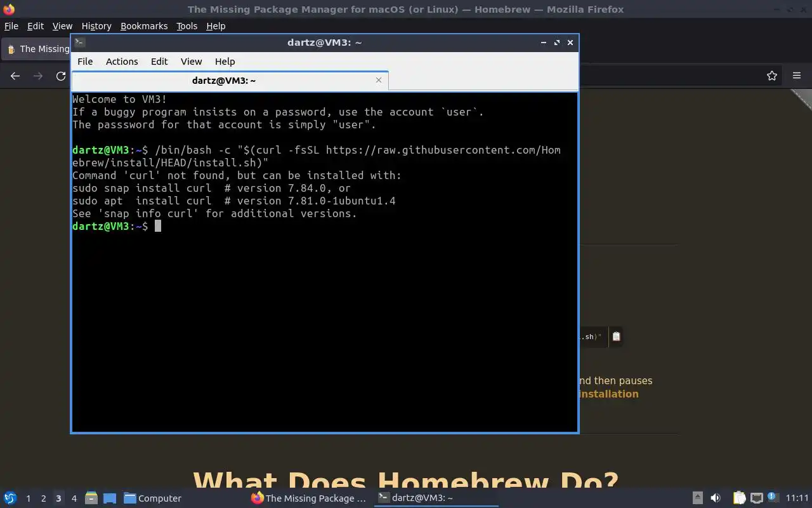
Task: Open the volume control
Action: pyautogui.click(x=716, y=498)
